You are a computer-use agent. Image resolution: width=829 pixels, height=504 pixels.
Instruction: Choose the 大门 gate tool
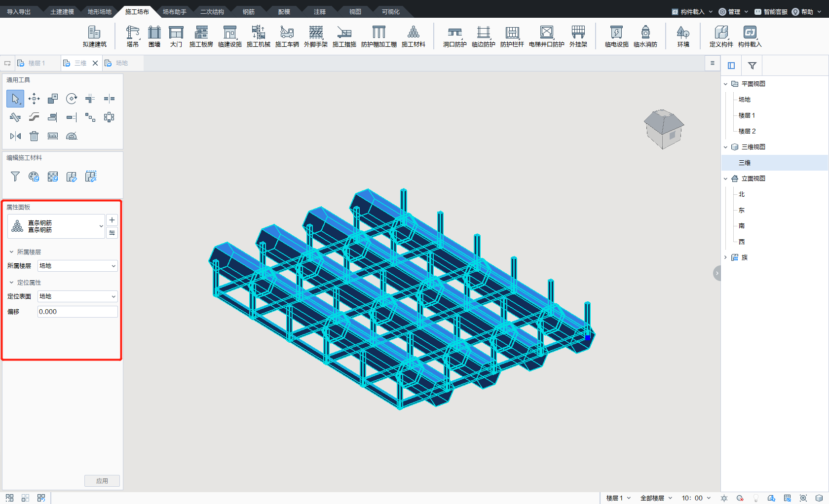coord(176,36)
